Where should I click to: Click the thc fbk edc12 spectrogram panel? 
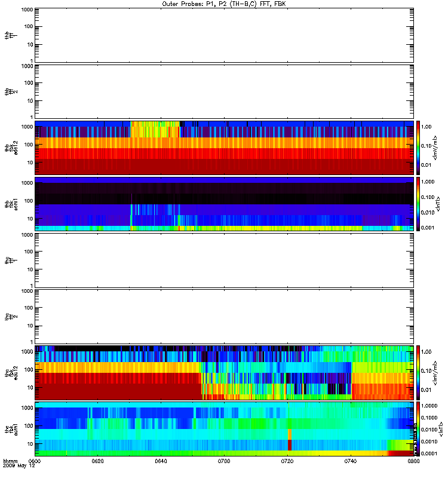pyautogui.click(x=224, y=373)
